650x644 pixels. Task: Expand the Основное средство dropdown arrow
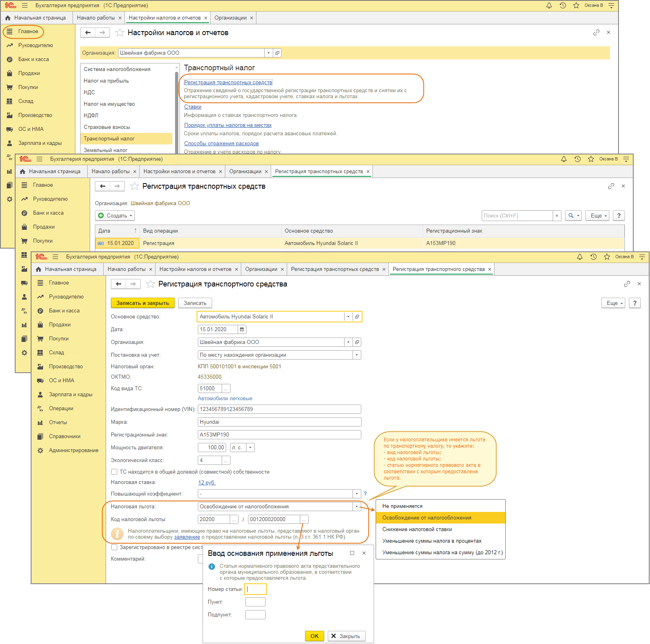tap(348, 317)
